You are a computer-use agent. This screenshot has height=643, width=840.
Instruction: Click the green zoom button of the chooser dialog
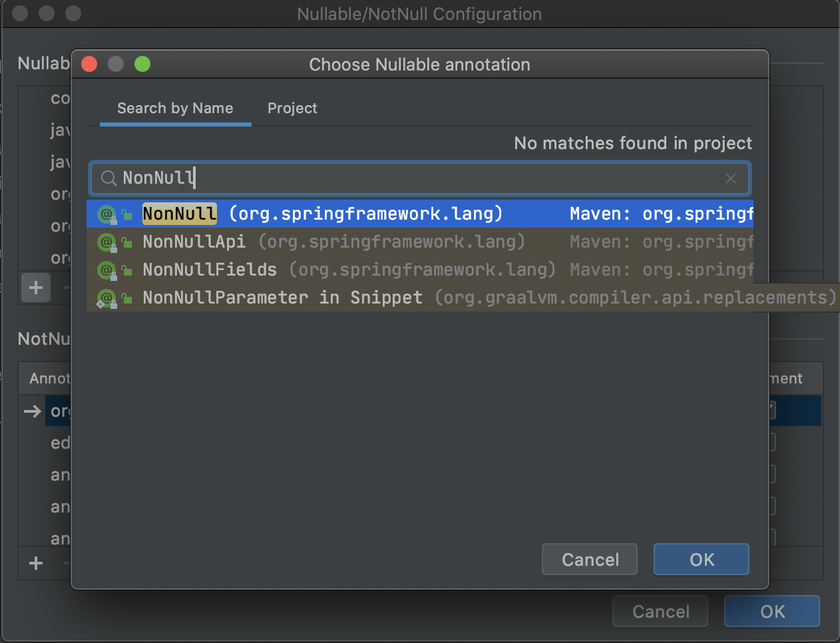(x=142, y=64)
